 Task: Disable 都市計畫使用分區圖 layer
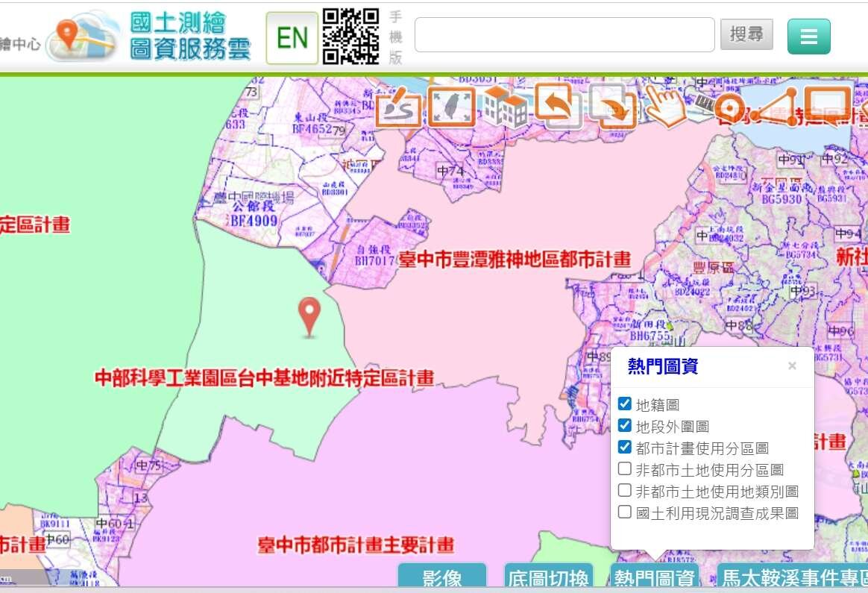[x=625, y=448]
